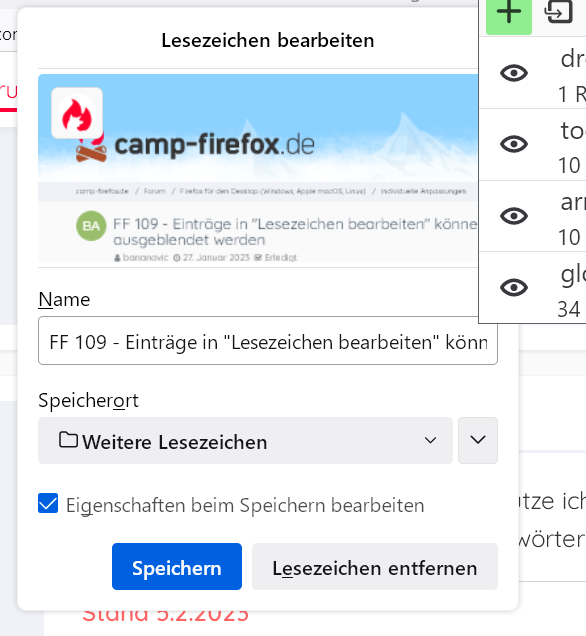Toggle visibility eye for the "ar" entry
Viewport: 586px width, 636px height.
pos(514,216)
